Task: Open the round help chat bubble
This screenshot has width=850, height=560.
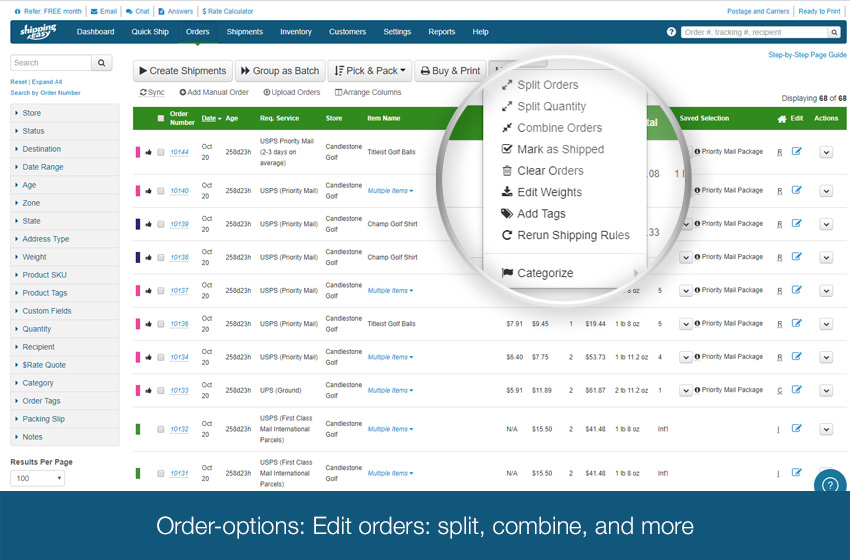Action: pyautogui.click(x=830, y=484)
